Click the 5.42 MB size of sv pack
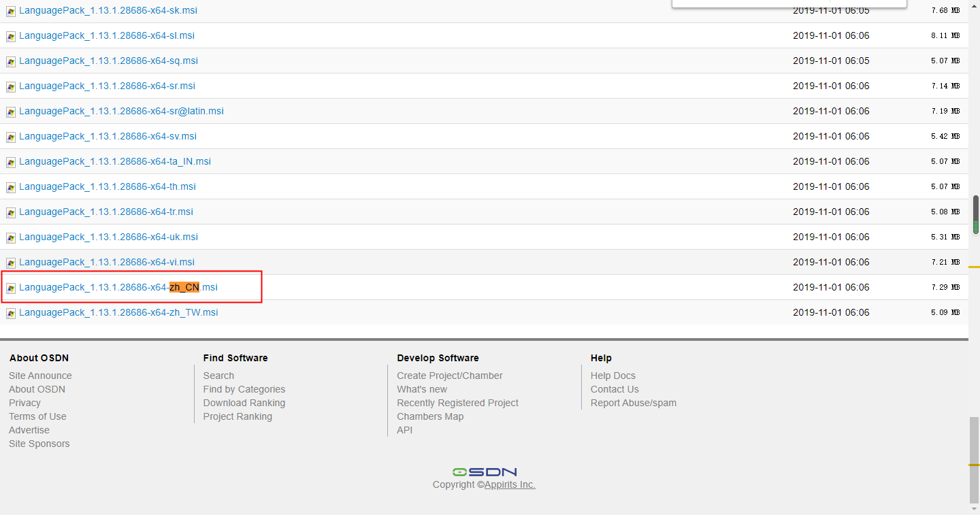 pyautogui.click(x=945, y=136)
